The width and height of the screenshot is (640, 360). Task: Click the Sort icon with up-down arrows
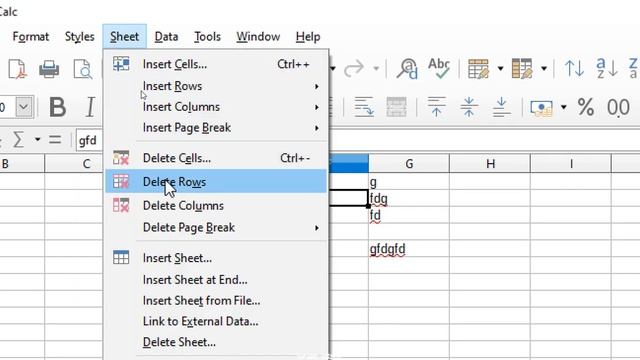574,68
